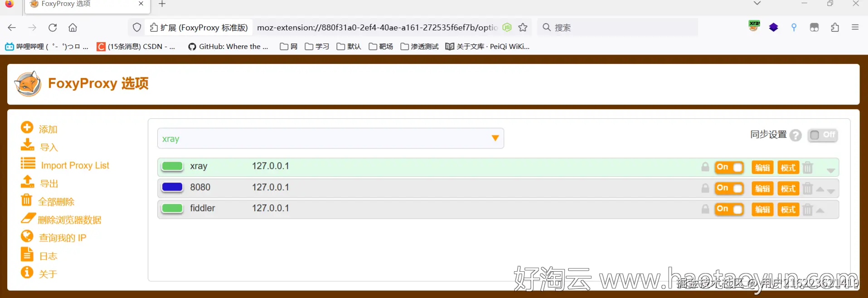Move the fiddler proxy up
Viewport: 868px width, 298px height.
[820, 210]
